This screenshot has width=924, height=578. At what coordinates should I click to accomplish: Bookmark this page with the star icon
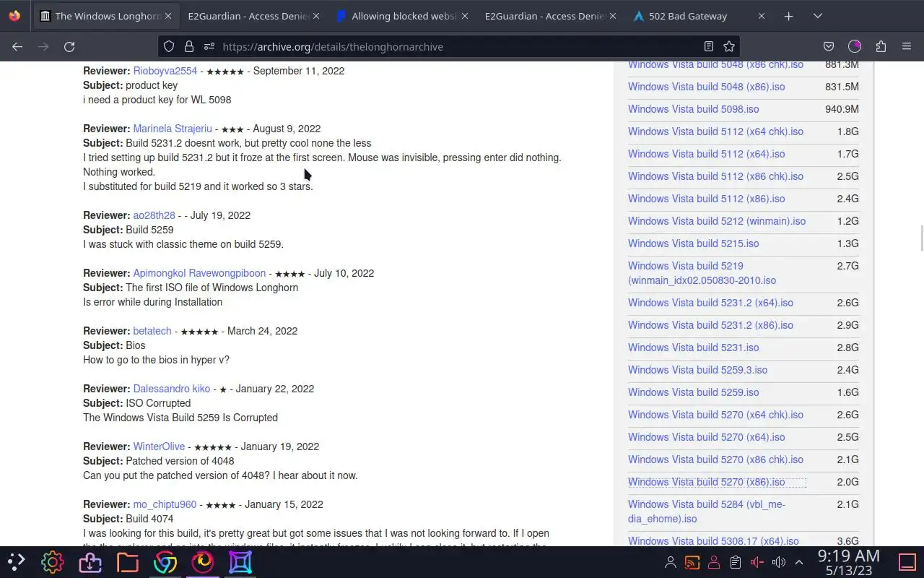(729, 46)
